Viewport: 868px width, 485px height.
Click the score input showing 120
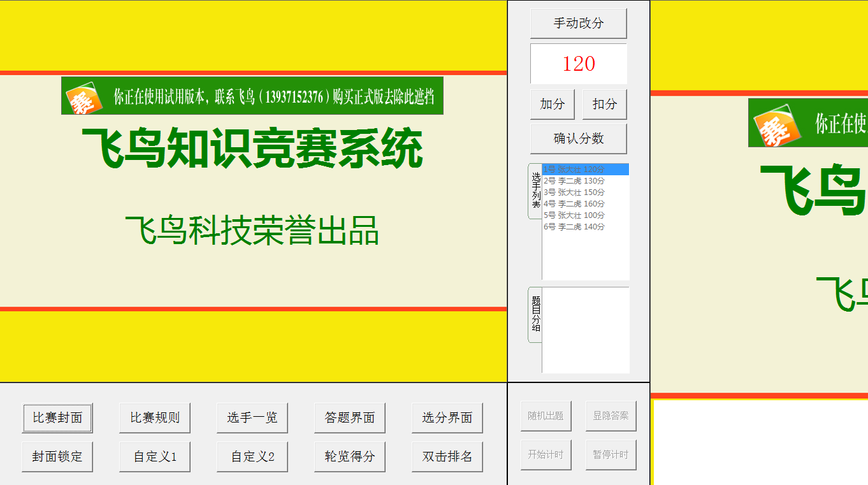[x=578, y=64]
